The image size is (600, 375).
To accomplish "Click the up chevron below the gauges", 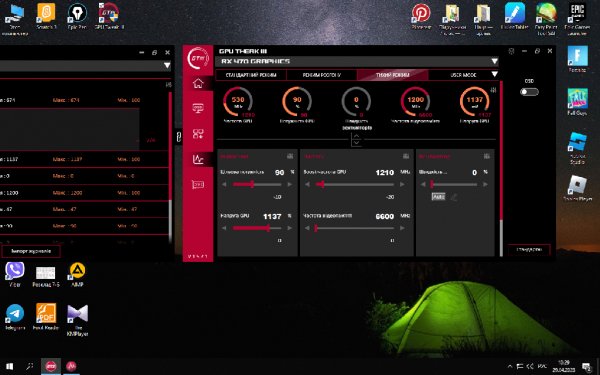I will click(x=356, y=136).
